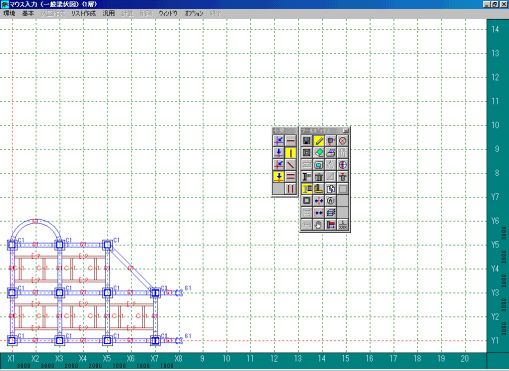Viewport: 509px width, 371px height.
Task: Open the オプション menu
Action: (194, 13)
